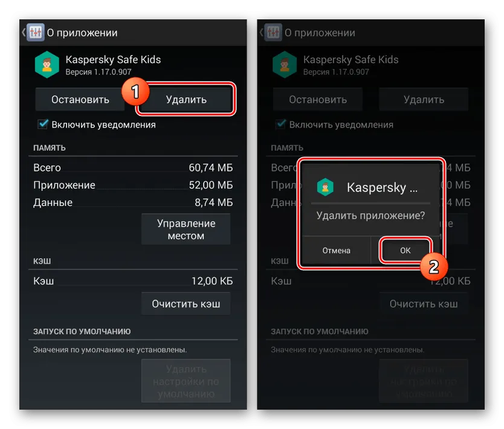Tap 'О приложении' title on right screen
The image size is (504, 429).
coord(320,33)
